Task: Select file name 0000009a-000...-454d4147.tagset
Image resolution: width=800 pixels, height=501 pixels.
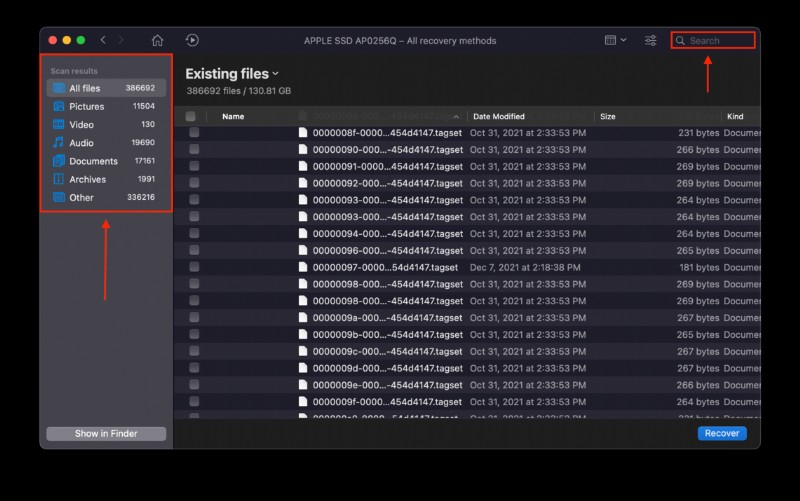Action: (388, 318)
